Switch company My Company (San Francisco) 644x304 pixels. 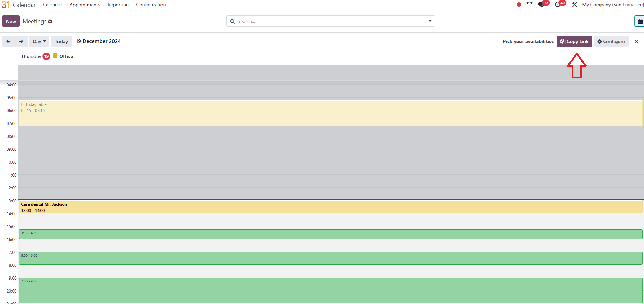pos(613,5)
